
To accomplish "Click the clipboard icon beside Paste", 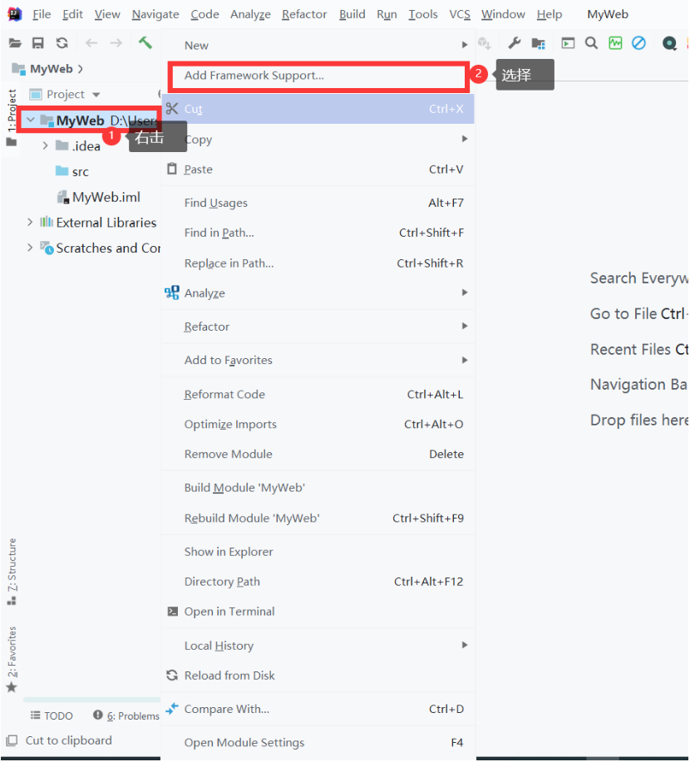I will (172, 169).
